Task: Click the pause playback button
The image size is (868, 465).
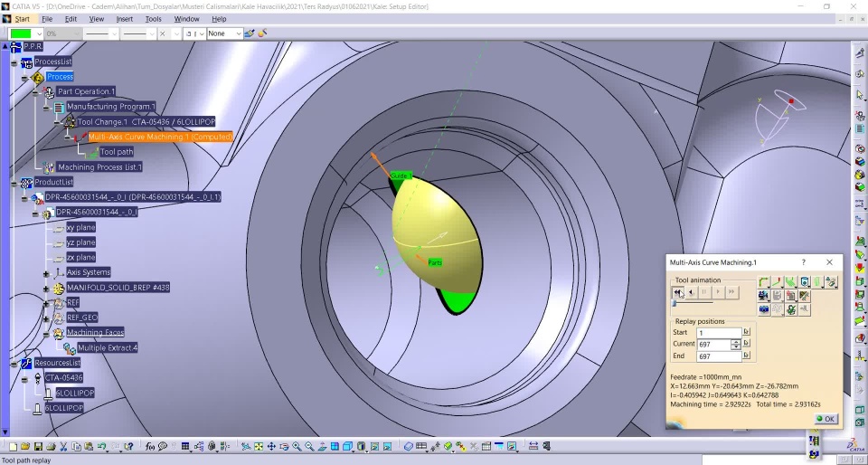Action: coord(704,291)
